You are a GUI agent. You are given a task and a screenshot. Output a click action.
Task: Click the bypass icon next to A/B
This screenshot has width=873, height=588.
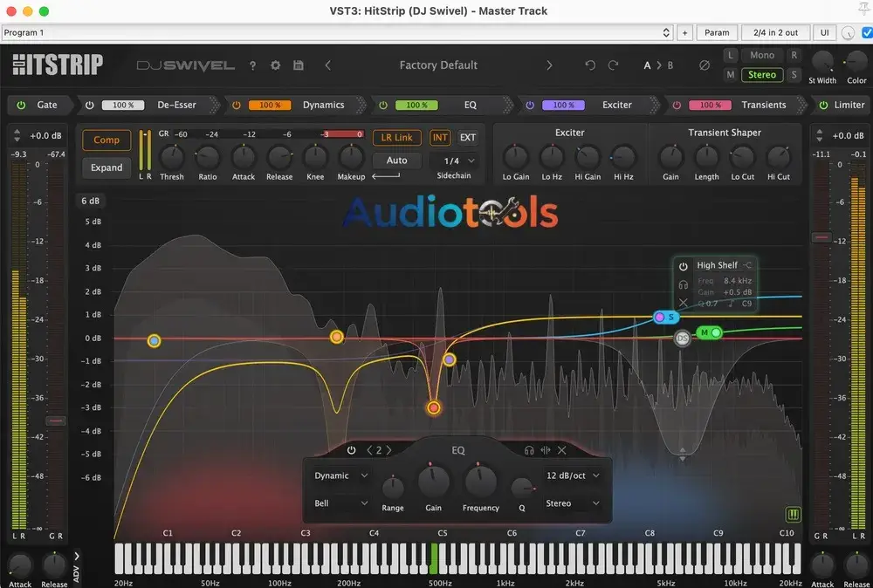point(705,65)
